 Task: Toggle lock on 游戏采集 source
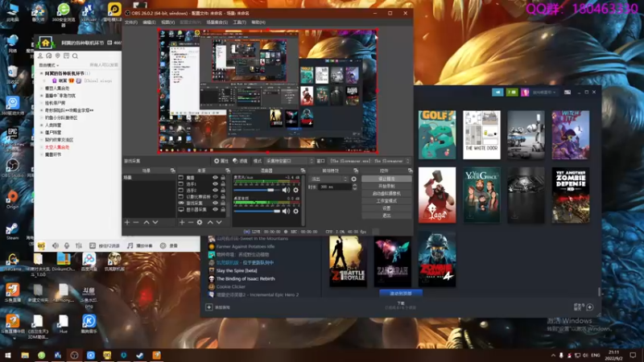[x=223, y=204]
